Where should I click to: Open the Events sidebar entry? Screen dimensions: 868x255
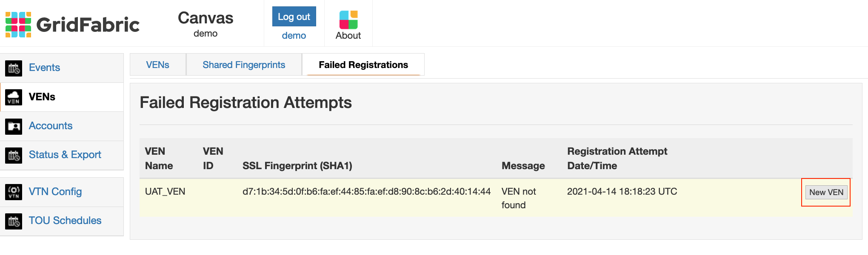pyautogui.click(x=44, y=67)
